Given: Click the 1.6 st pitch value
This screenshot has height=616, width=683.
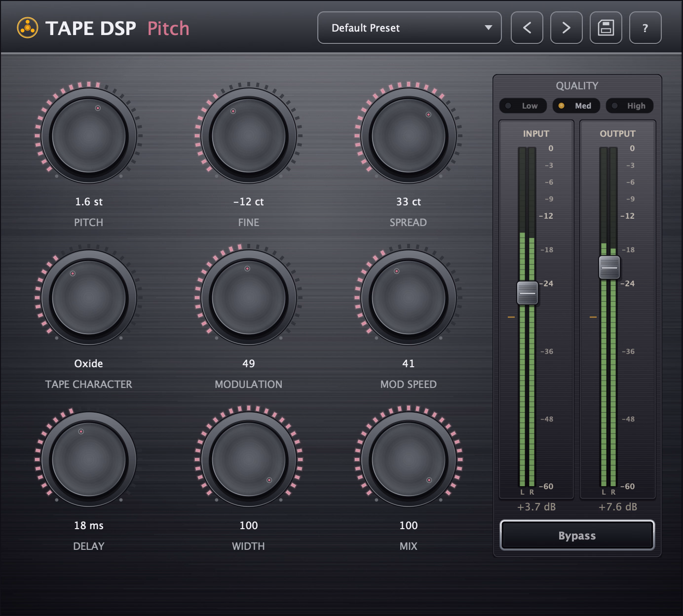Looking at the screenshot, I should 89,202.
